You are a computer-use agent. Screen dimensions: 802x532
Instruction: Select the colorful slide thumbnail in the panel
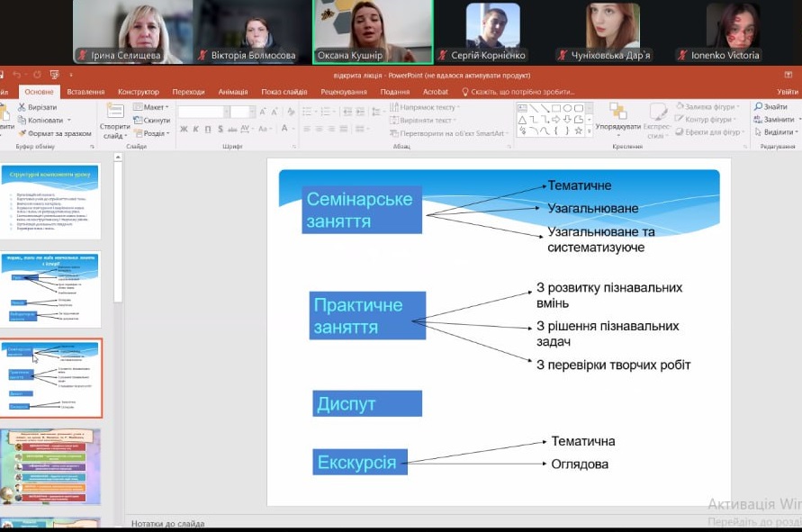click(x=51, y=466)
